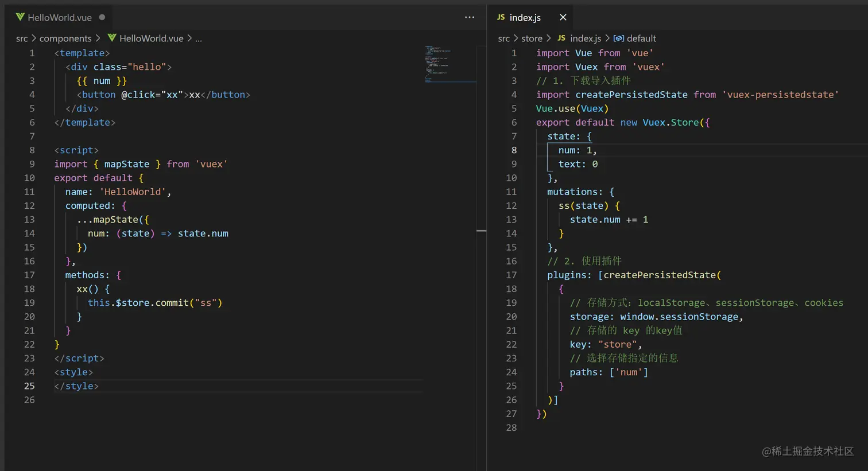The height and width of the screenshot is (471, 868).
Task: Click the 'ss(state) {' mutation line
Action: (x=589, y=206)
